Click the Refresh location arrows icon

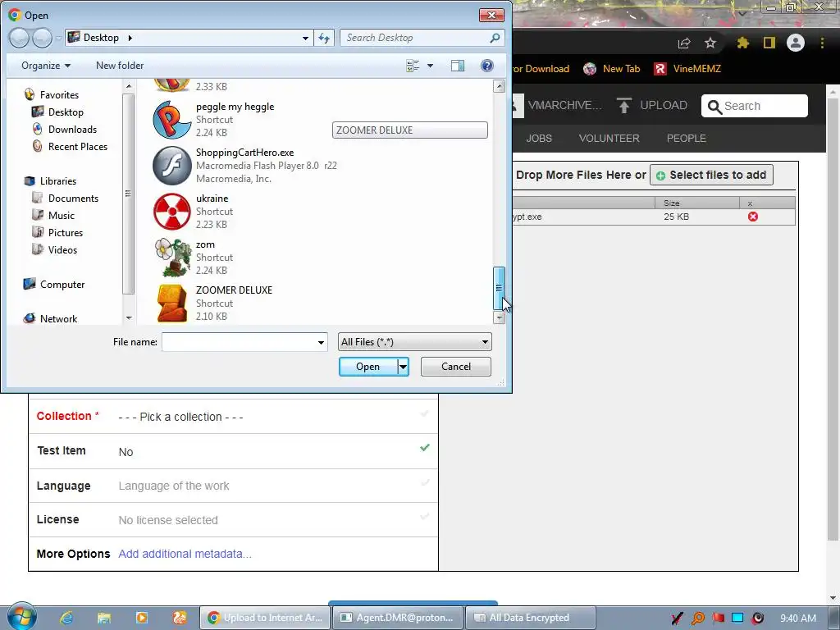[x=324, y=38]
